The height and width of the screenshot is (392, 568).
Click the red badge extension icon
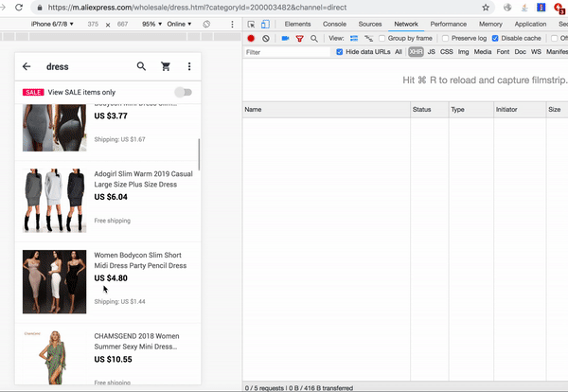[x=559, y=8]
